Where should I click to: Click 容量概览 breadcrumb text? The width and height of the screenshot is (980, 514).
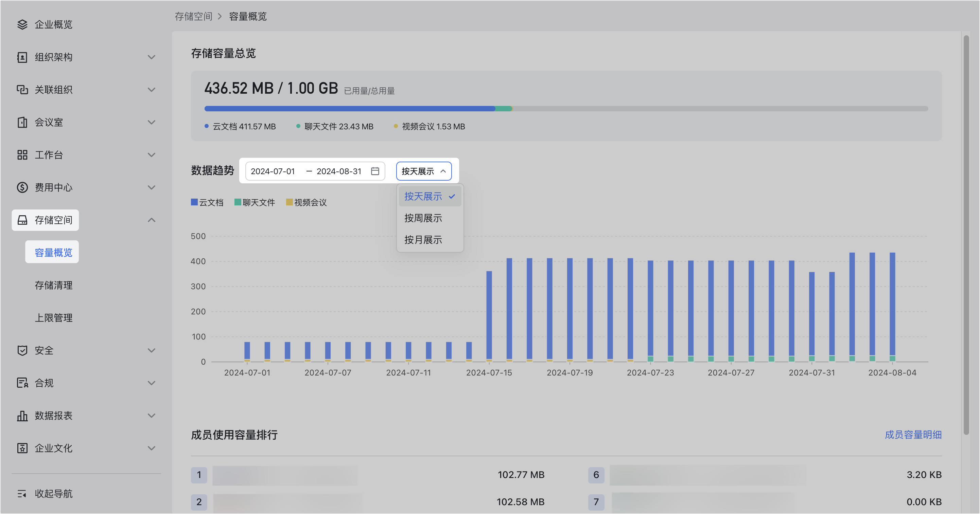click(248, 16)
